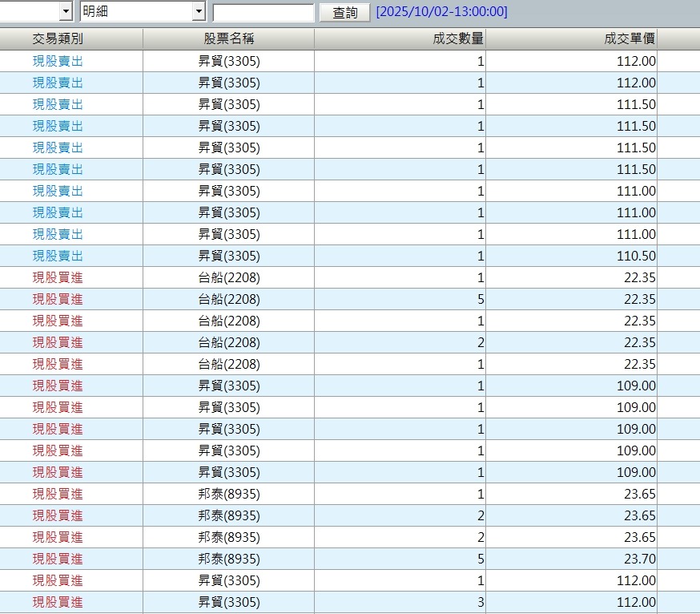Click the 股票名稱 column header
The width and height of the screenshot is (700, 614).
tap(228, 38)
